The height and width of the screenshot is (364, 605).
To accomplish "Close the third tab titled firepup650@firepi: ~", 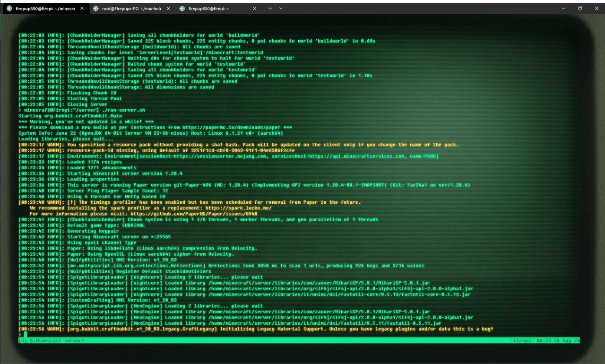I will (255, 9).
